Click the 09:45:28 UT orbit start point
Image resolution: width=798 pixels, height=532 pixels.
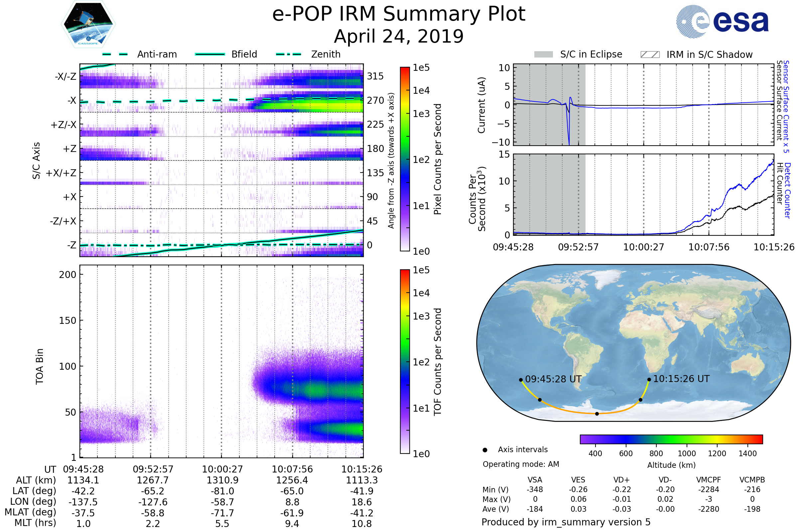pyautogui.click(x=521, y=380)
